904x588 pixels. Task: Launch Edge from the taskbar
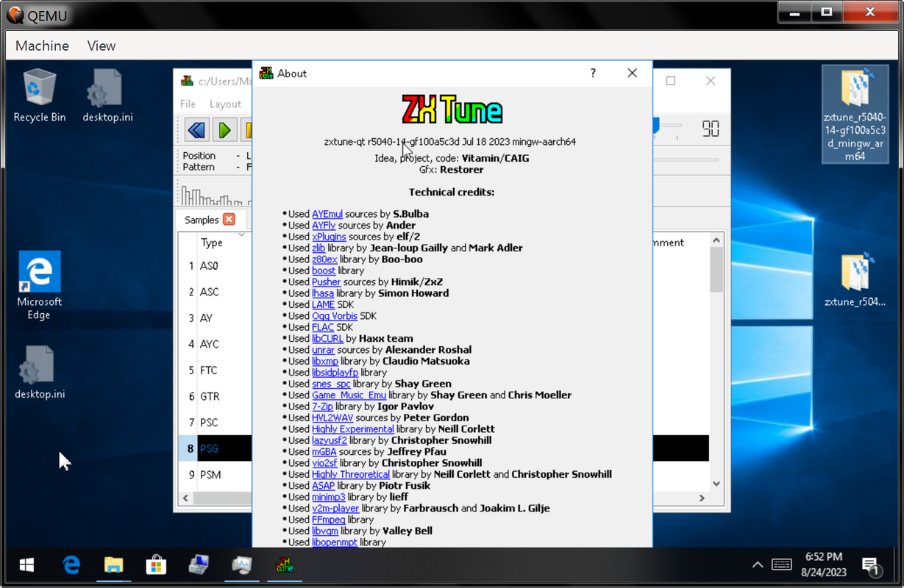tap(71, 565)
